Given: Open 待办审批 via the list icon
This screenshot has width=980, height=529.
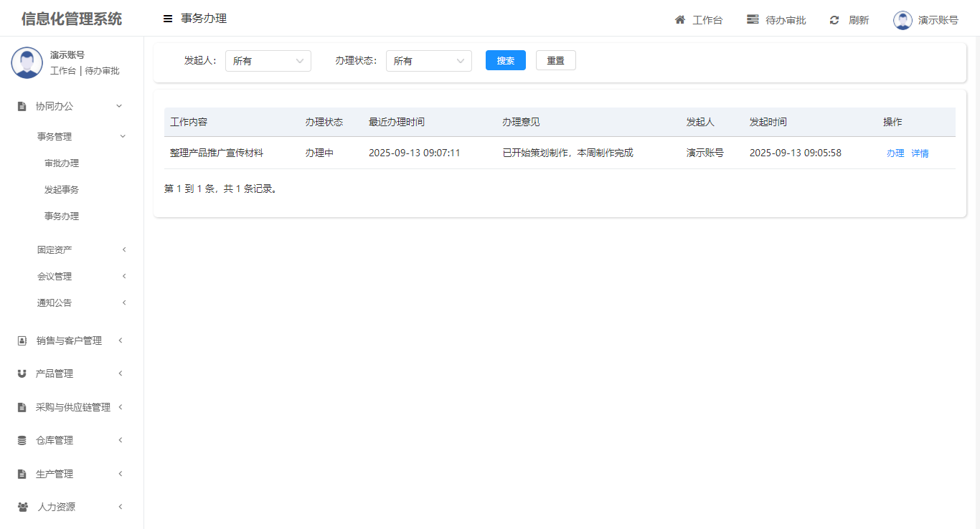Looking at the screenshot, I should tap(753, 19).
